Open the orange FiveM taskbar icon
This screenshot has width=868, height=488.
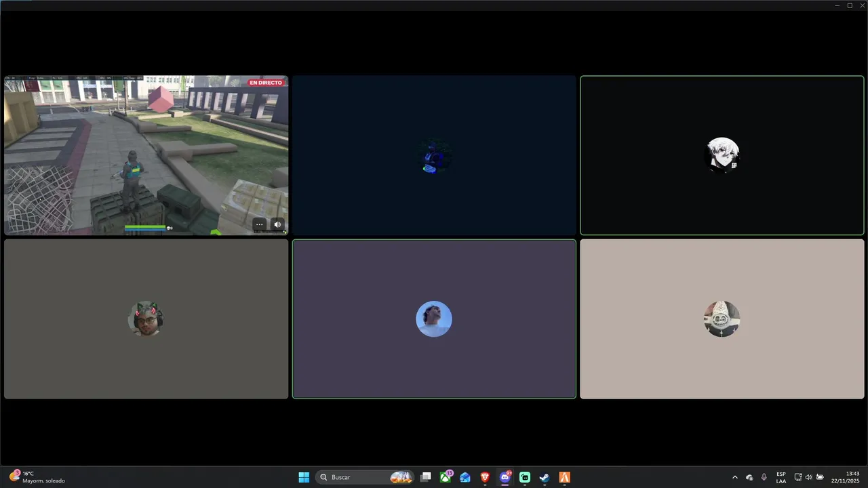click(564, 477)
